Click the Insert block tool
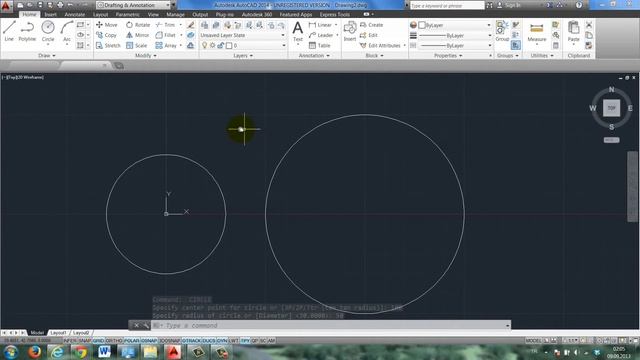Screen dimensions: 640x360 pos(350,31)
